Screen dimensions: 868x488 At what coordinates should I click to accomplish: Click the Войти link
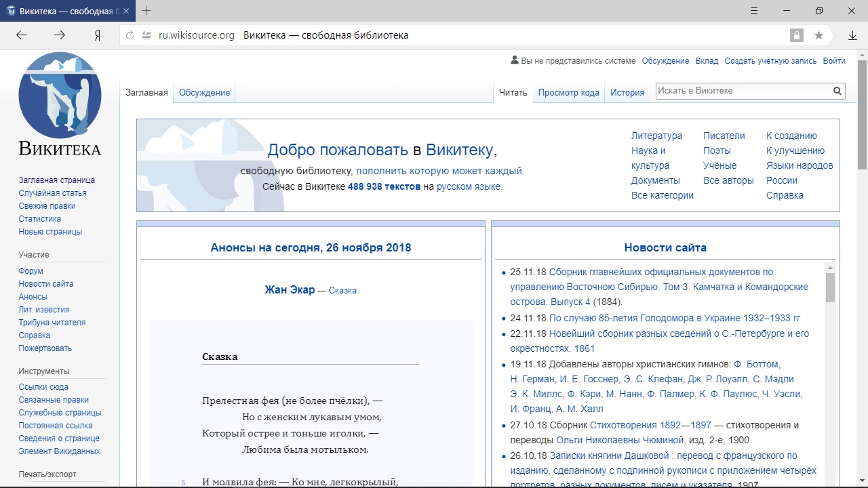pos(833,60)
